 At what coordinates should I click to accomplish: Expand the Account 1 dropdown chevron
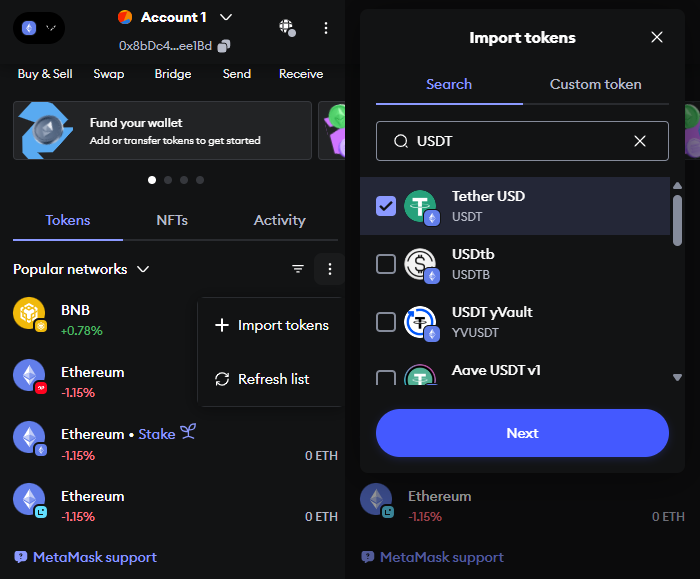pos(226,17)
